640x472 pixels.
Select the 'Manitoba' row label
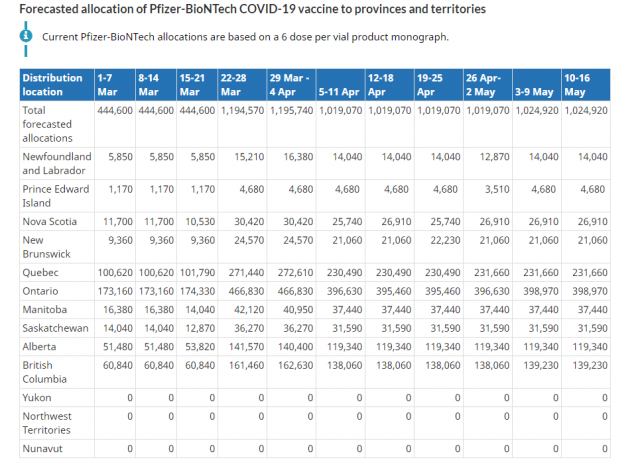(x=44, y=309)
